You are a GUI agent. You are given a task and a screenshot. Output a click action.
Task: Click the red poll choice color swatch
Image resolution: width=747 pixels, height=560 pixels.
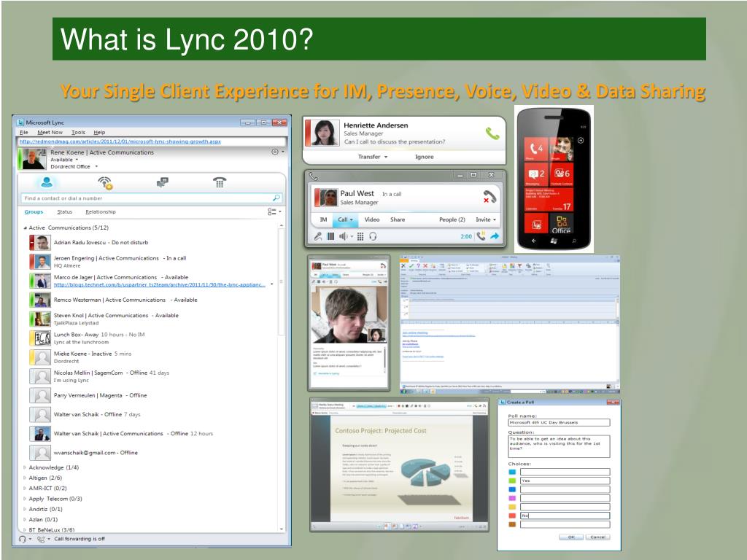(512, 516)
